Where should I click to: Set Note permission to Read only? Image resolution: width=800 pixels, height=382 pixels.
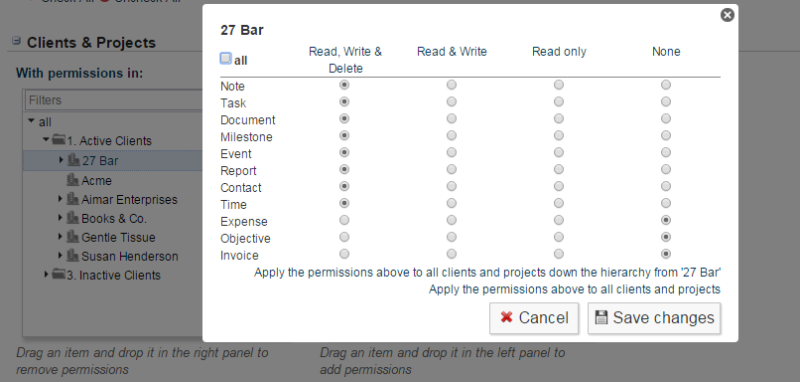[x=559, y=85]
